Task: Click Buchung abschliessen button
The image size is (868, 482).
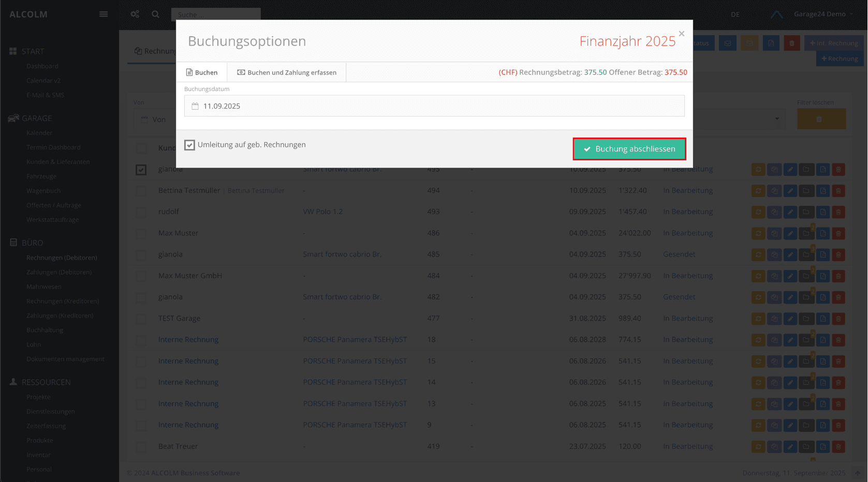Action: 629,149
